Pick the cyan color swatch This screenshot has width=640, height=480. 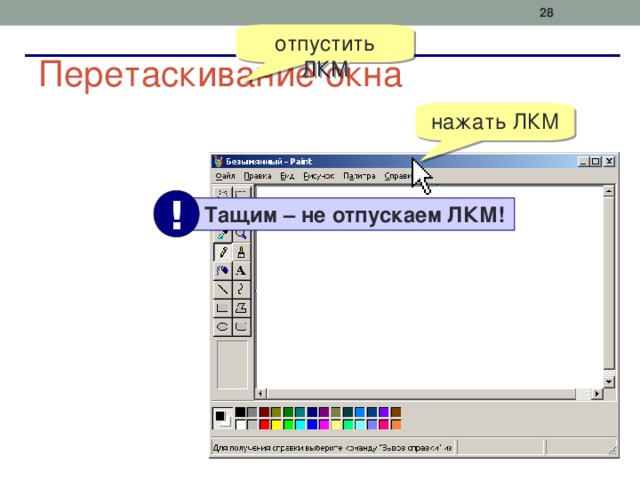pos(300,424)
